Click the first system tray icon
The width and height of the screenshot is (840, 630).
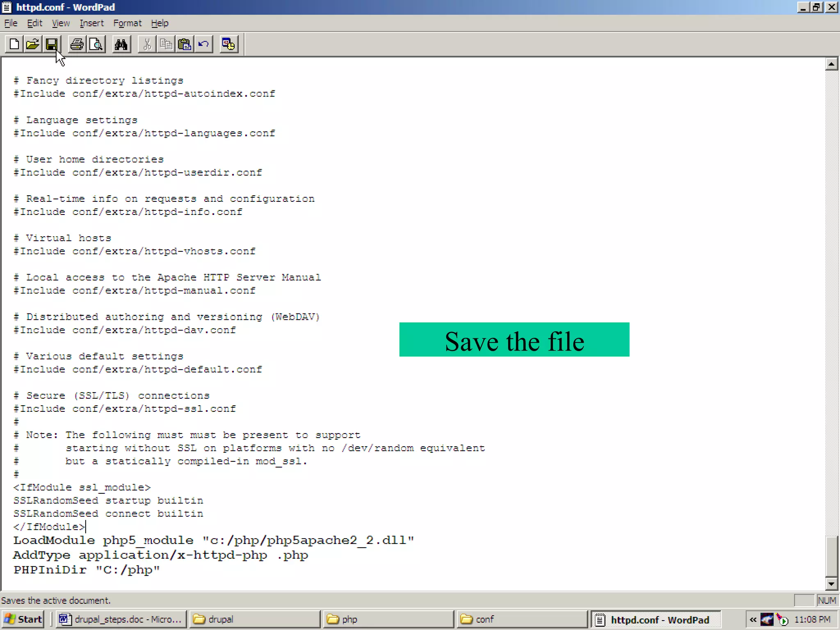click(x=767, y=619)
